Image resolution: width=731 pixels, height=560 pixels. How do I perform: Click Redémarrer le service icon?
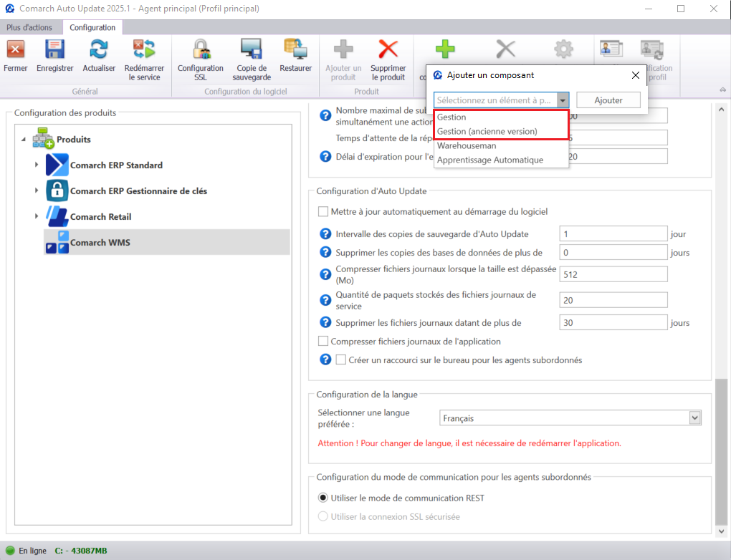click(144, 49)
